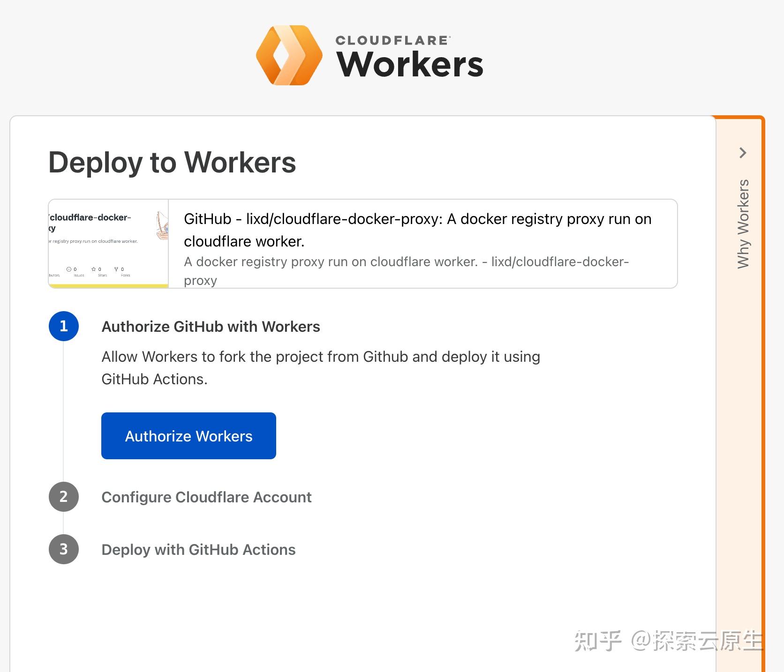Click step 2 numbered circle
This screenshot has height=672, width=784.
(x=63, y=497)
